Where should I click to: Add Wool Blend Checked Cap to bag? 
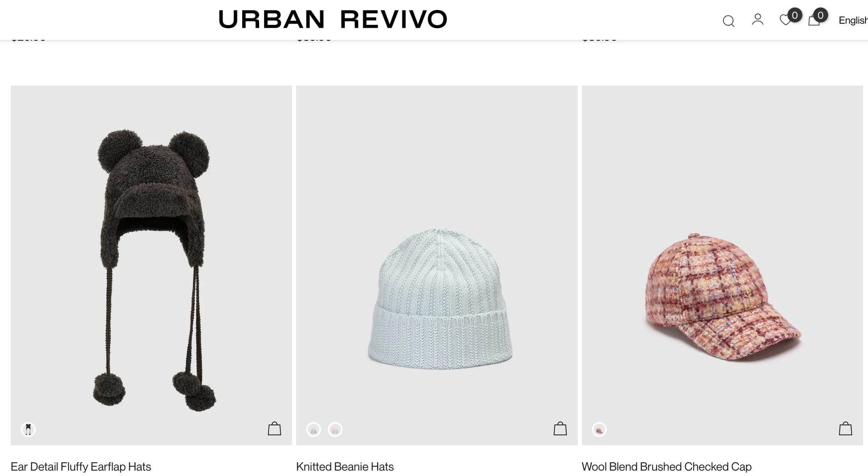click(846, 429)
